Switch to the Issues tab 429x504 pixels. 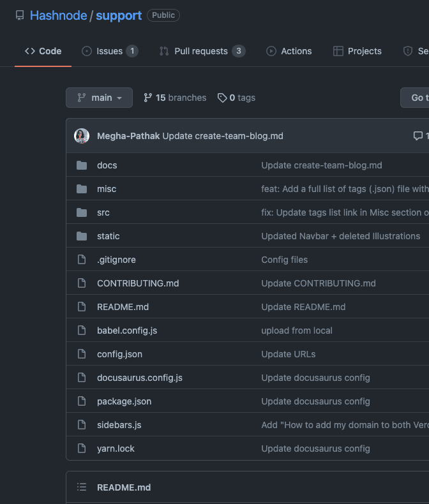pyautogui.click(x=110, y=51)
